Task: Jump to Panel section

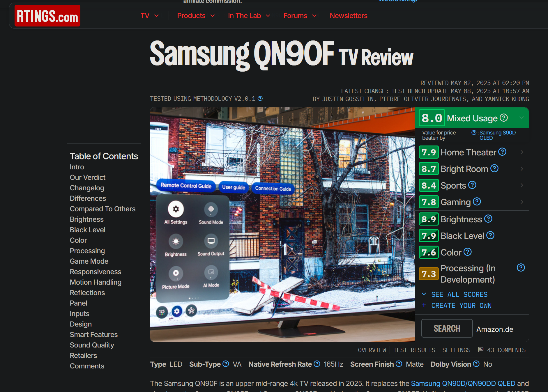Action: click(79, 303)
